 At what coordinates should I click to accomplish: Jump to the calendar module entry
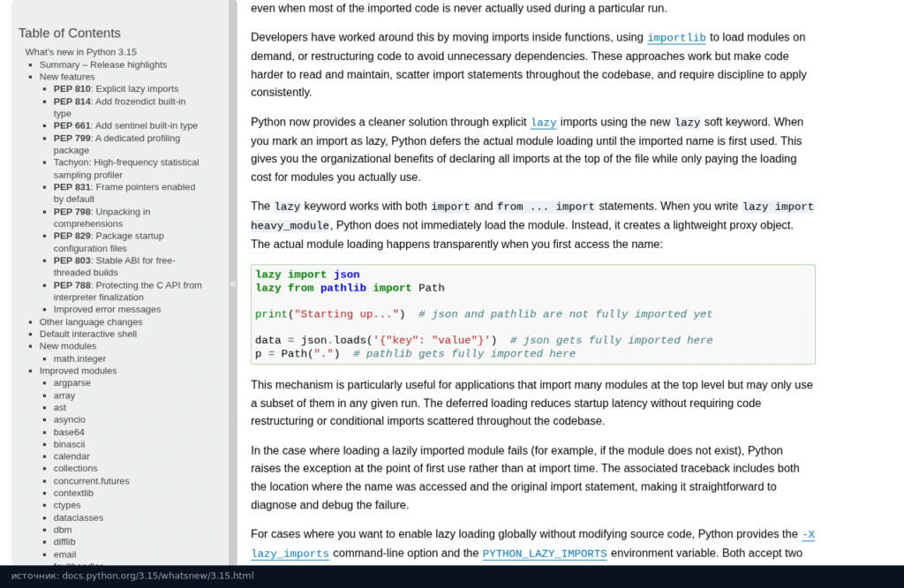72,456
